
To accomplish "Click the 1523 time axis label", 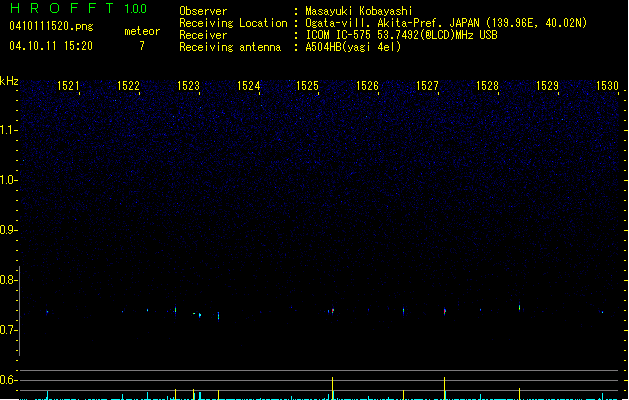I will tap(188, 86).
